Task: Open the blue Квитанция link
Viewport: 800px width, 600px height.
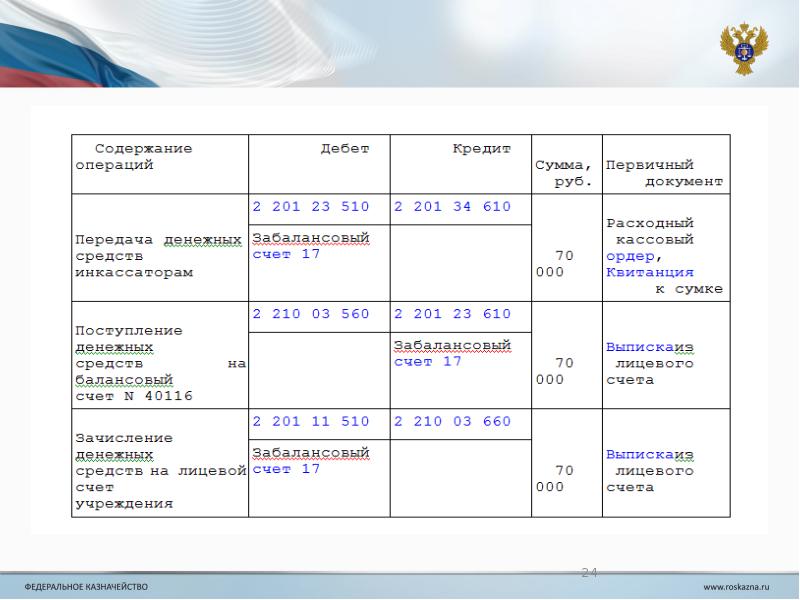Action: pos(649,272)
